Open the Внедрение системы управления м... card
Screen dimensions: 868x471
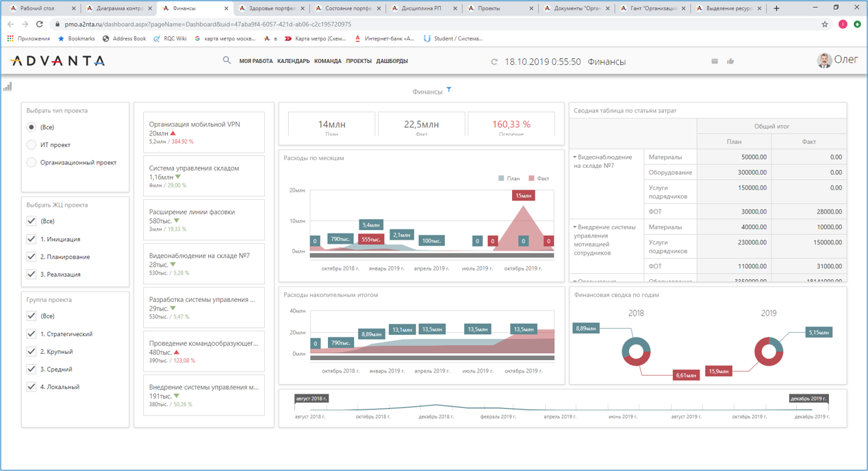(x=204, y=395)
